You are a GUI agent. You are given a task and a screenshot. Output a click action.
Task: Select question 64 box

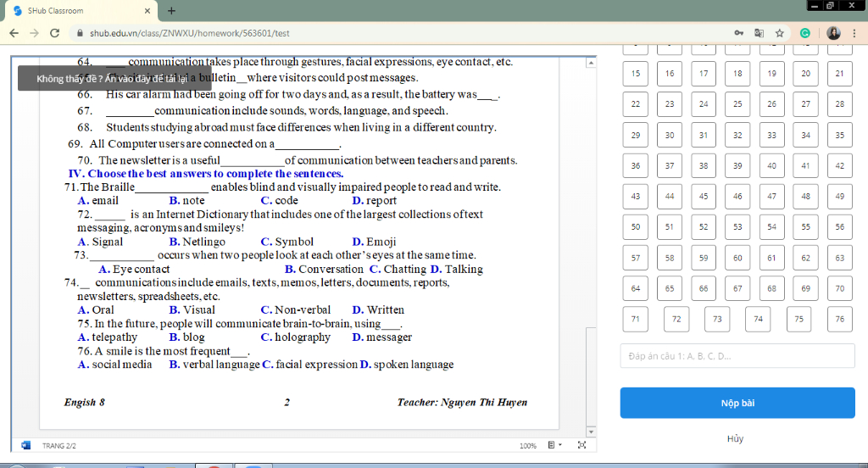636,288
